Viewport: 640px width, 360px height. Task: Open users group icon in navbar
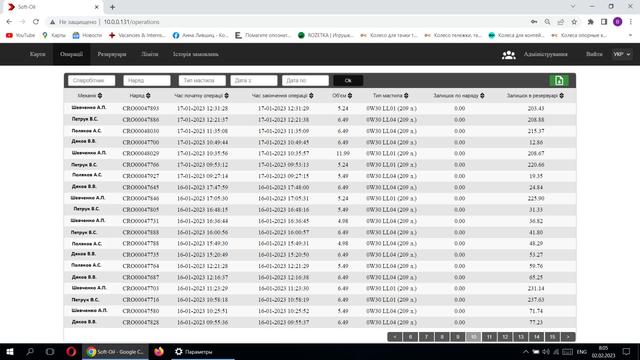click(x=508, y=54)
